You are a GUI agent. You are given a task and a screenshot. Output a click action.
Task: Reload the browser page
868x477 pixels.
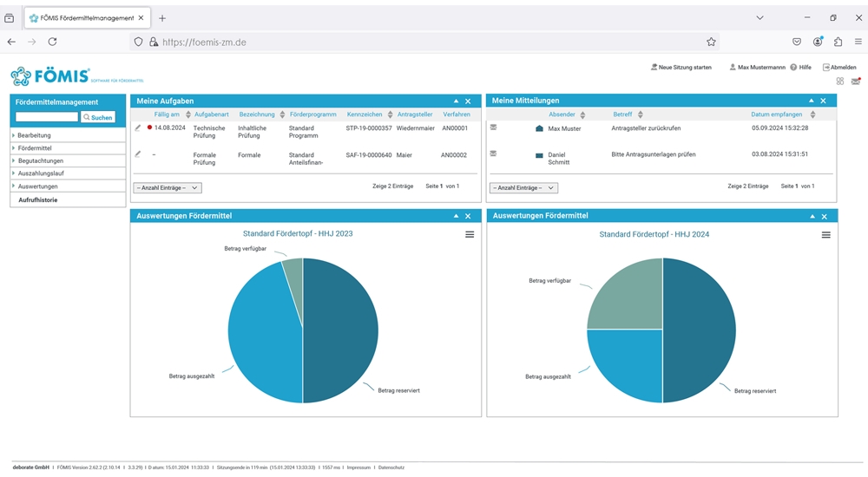pos(53,42)
